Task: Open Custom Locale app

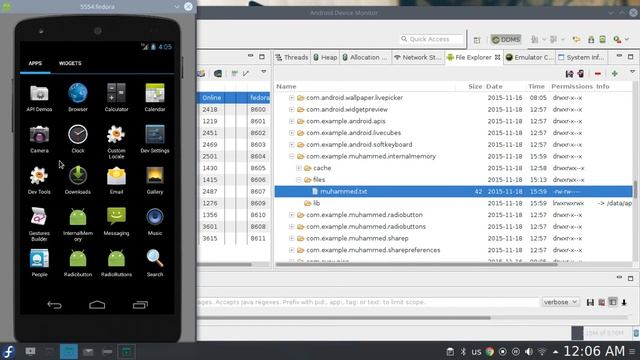Action: coord(116,141)
